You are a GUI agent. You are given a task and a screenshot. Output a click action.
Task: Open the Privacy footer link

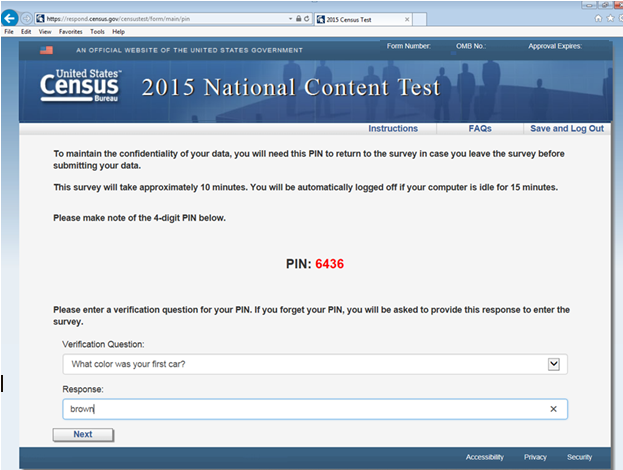(535, 457)
